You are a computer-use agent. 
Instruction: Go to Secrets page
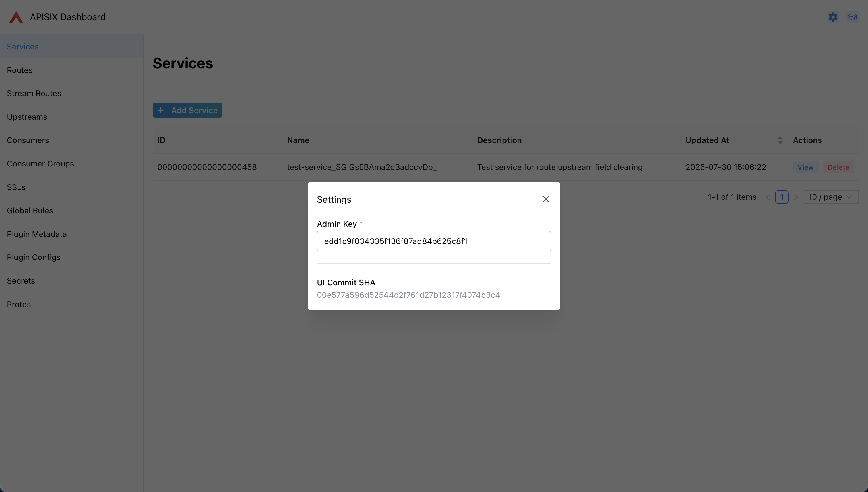click(x=21, y=281)
